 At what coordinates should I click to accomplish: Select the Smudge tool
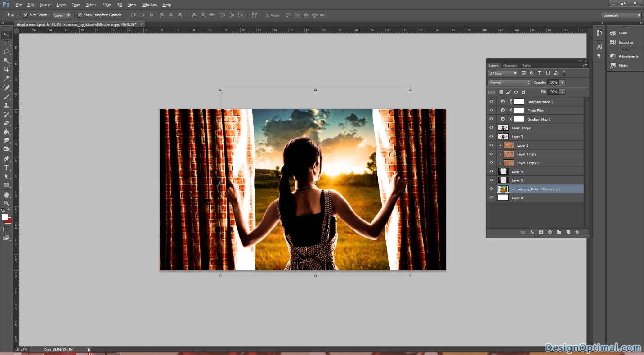coord(6,140)
